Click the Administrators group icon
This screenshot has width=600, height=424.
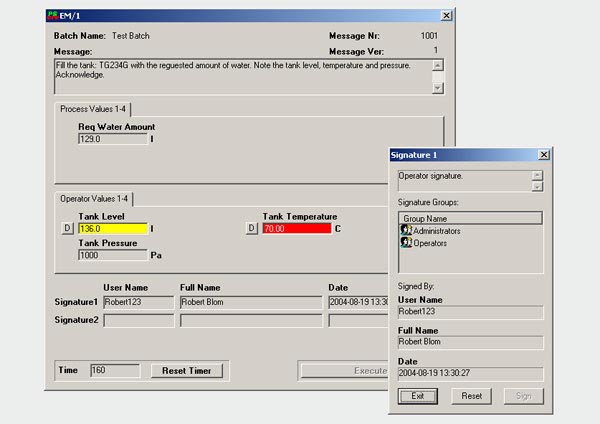click(x=406, y=230)
